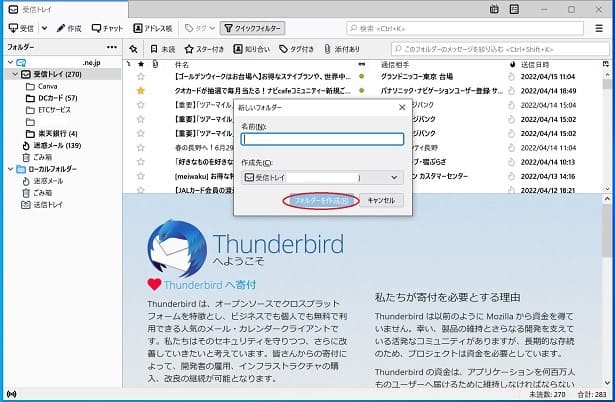
Task: Unstar the クオカード message
Action: (140, 91)
